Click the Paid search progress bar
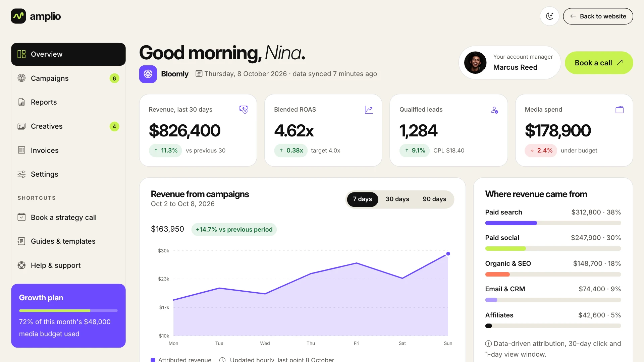 pos(553,223)
